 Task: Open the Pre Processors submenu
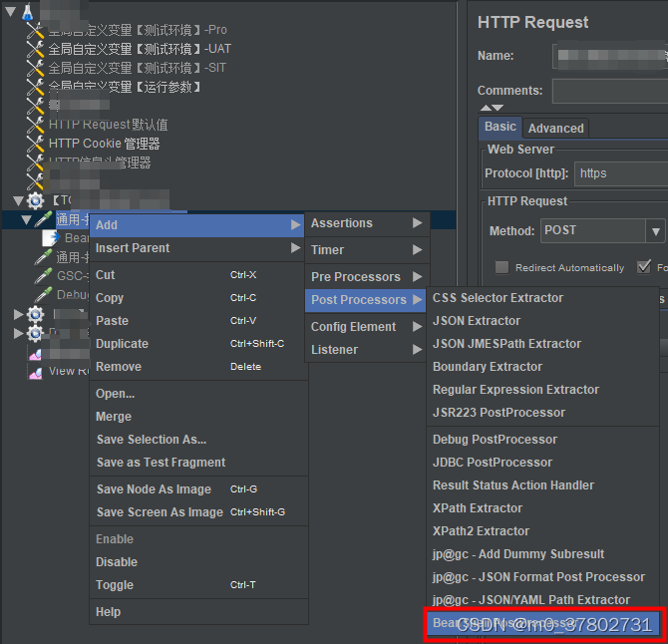(366, 277)
